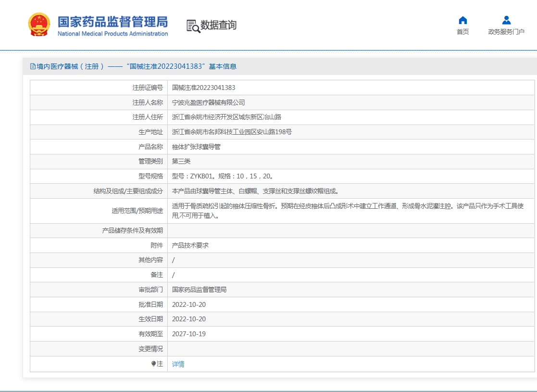Open the 详情 link
The width and height of the screenshot is (537, 392).
(178, 364)
